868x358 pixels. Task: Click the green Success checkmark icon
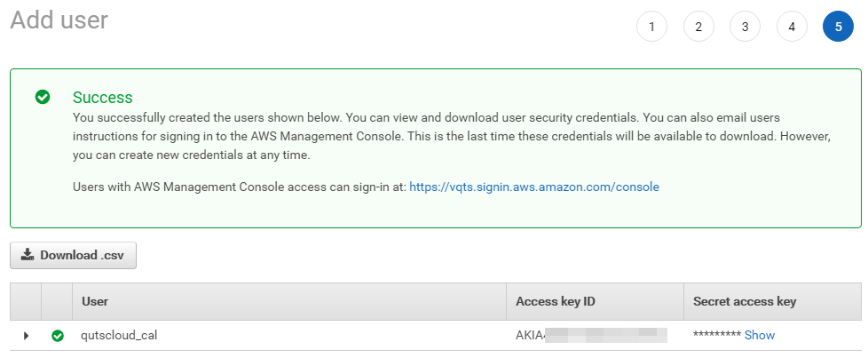pos(42,97)
